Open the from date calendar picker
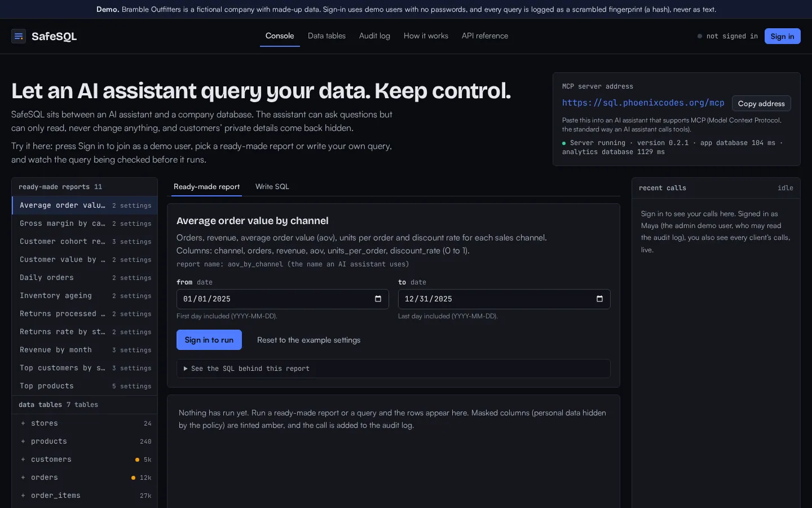812x508 pixels. click(378, 299)
